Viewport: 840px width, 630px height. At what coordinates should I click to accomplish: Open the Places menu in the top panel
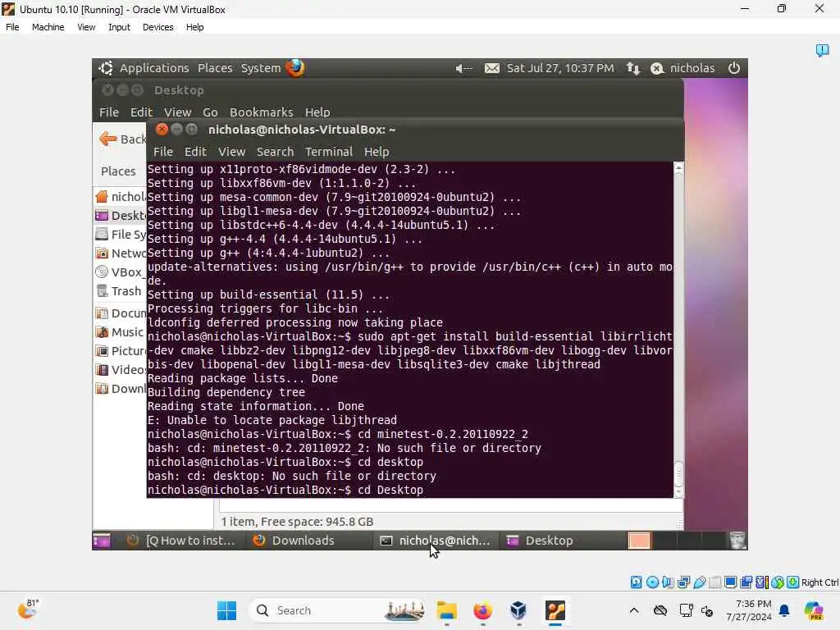pos(215,68)
